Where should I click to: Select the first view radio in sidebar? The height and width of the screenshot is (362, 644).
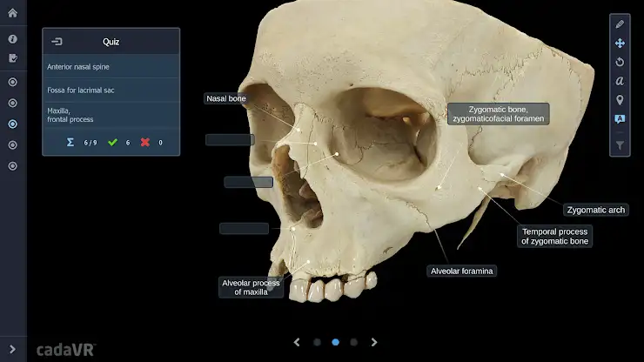[x=13, y=82]
